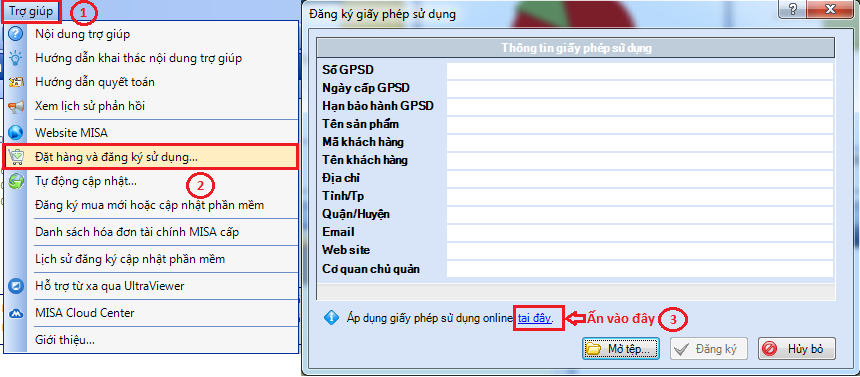This screenshot has width=860, height=377.
Task: Click the blue info icon in the dialog
Action: click(331, 318)
